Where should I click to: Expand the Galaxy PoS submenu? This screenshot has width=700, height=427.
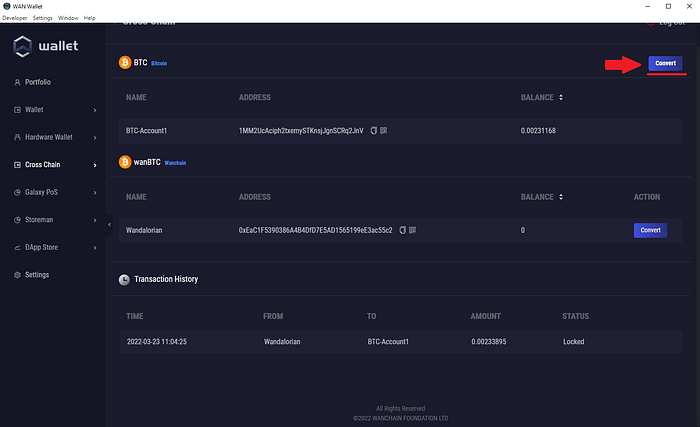95,192
